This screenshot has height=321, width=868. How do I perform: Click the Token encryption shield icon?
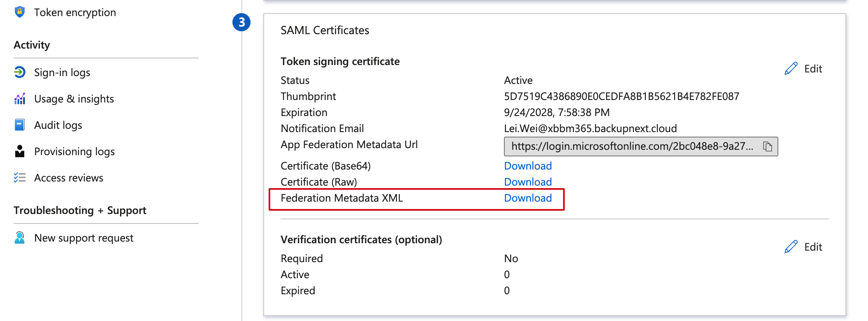[x=19, y=12]
